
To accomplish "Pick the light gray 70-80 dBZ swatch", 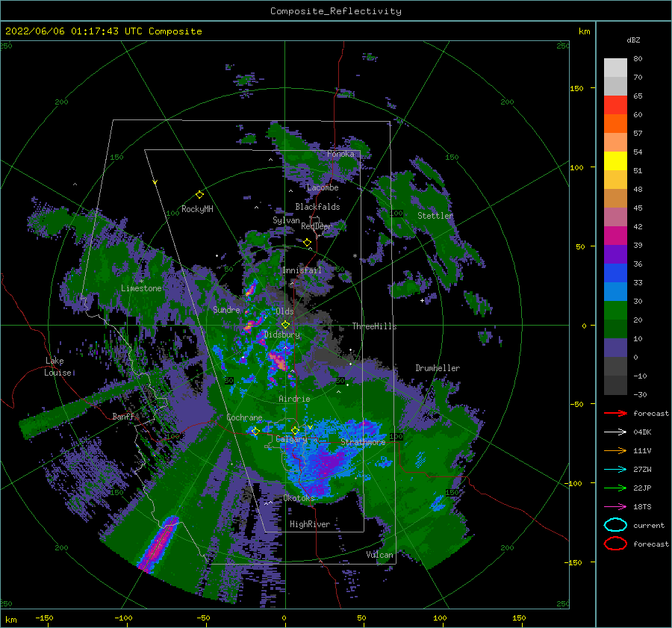I will click(615, 68).
